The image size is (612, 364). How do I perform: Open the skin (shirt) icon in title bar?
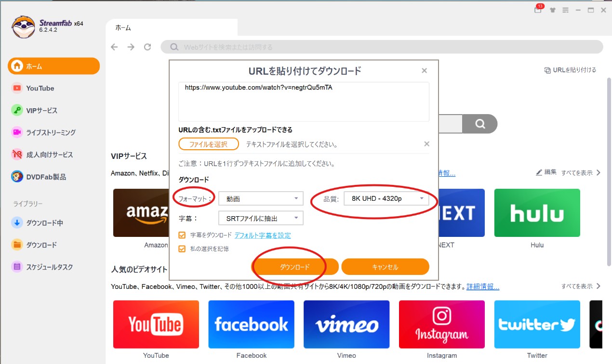pyautogui.click(x=553, y=10)
